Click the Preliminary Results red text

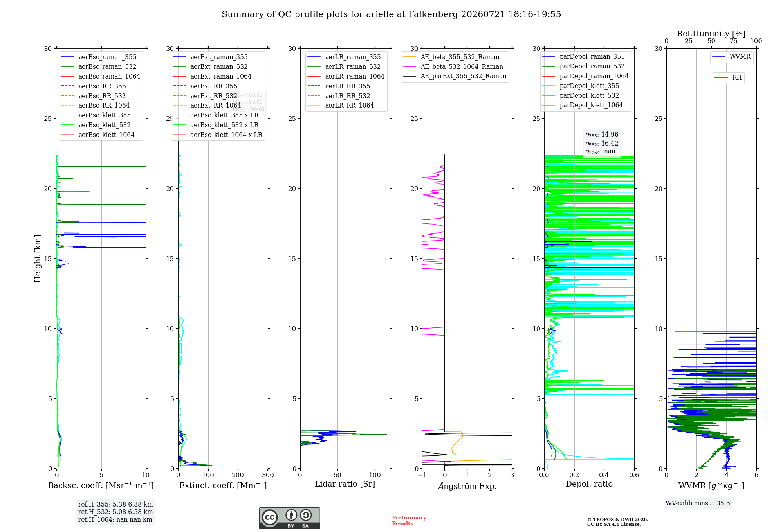pos(409,521)
